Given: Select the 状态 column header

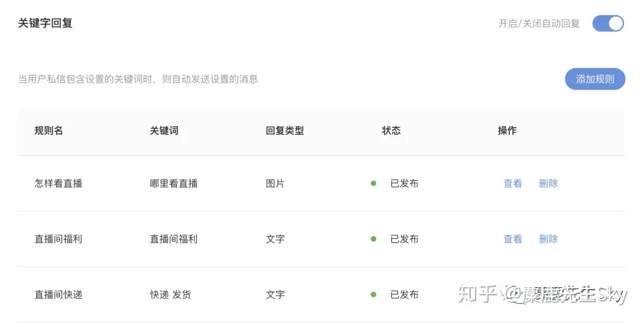Looking at the screenshot, I should 391,130.
